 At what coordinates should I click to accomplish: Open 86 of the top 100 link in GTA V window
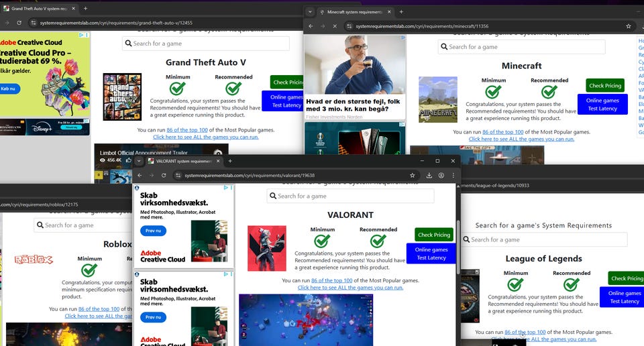[x=187, y=130]
